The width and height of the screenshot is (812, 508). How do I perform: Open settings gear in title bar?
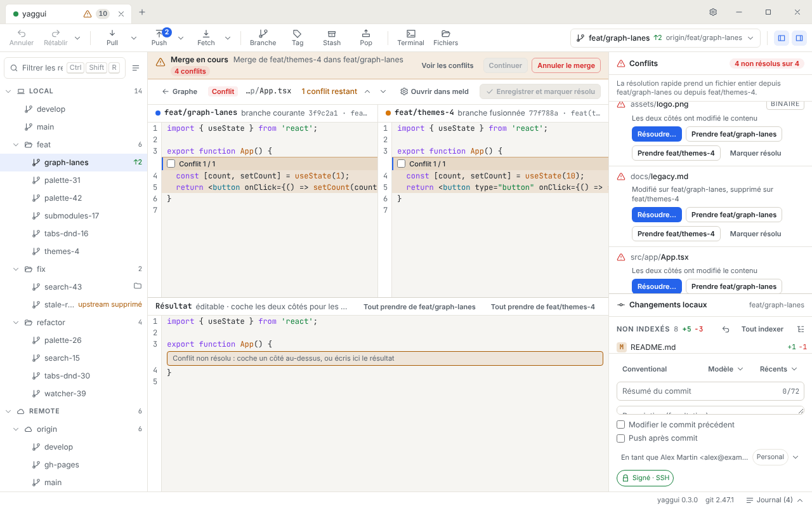tap(713, 12)
